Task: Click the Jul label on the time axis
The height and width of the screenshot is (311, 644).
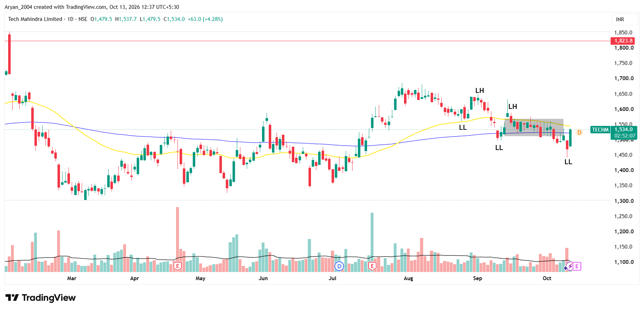Action: pyautogui.click(x=332, y=278)
